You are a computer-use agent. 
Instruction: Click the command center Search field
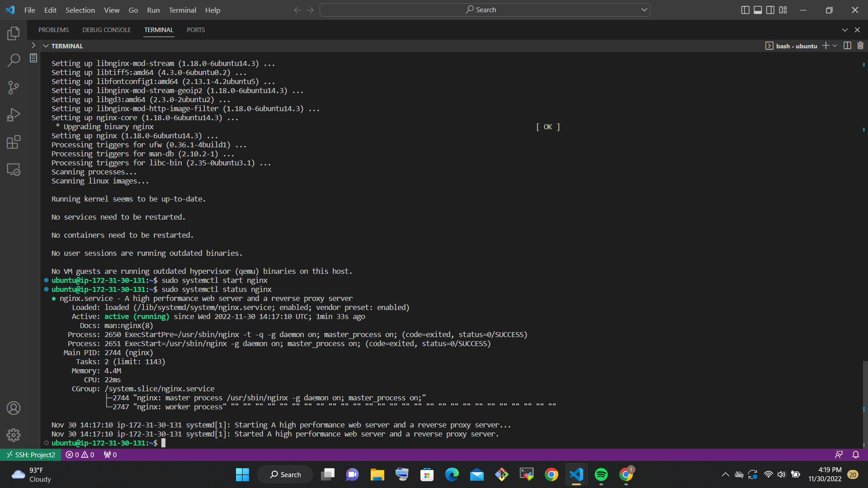[485, 10]
